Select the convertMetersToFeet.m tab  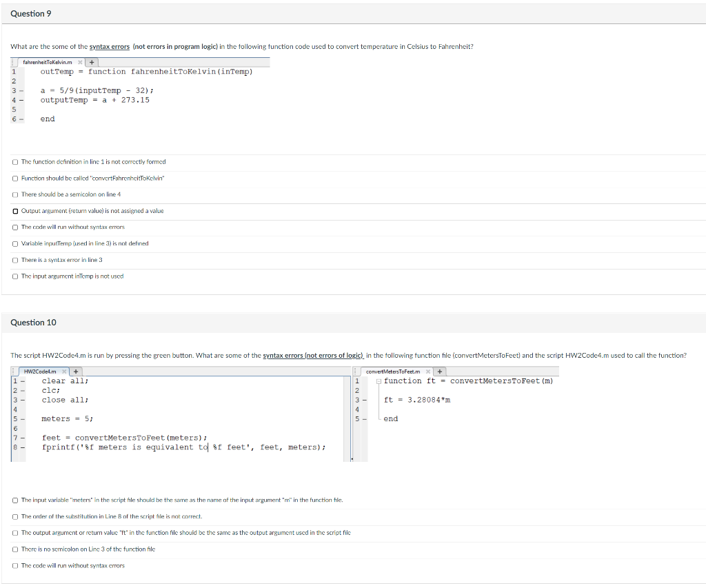(393, 371)
